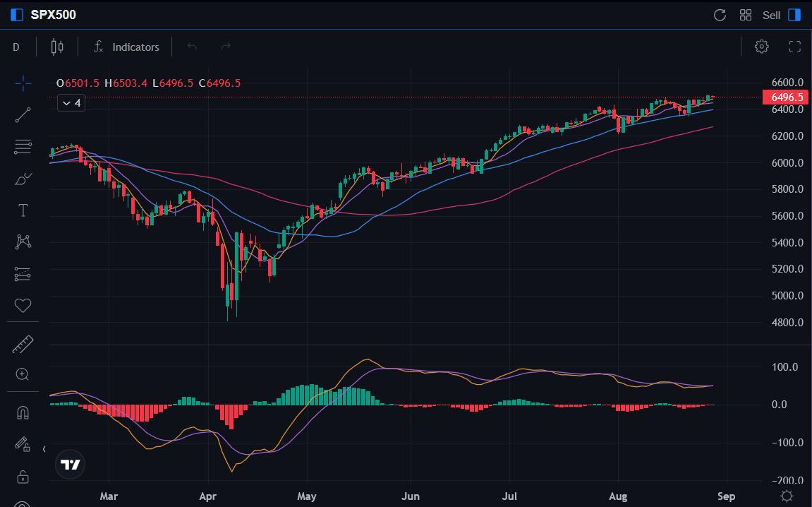This screenshot has width=812, height=507.
Task: Open the candlestick chart type selector
Action: coord(56,47)
